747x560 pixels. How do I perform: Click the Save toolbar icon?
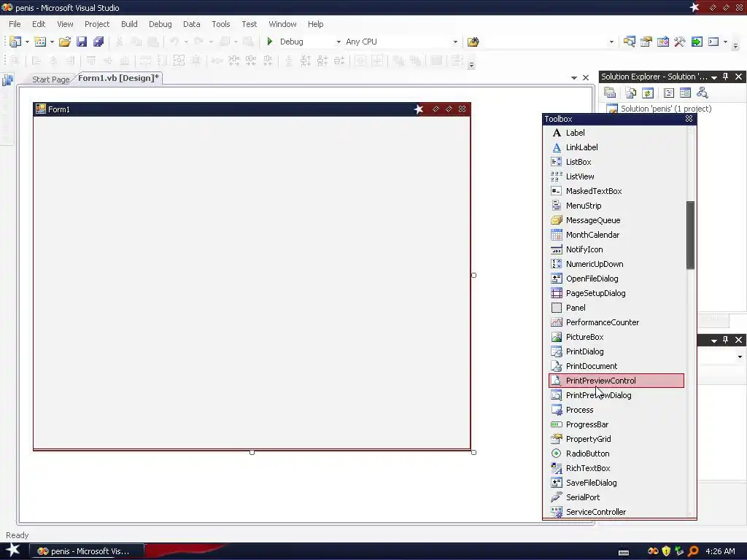[82, 42]
